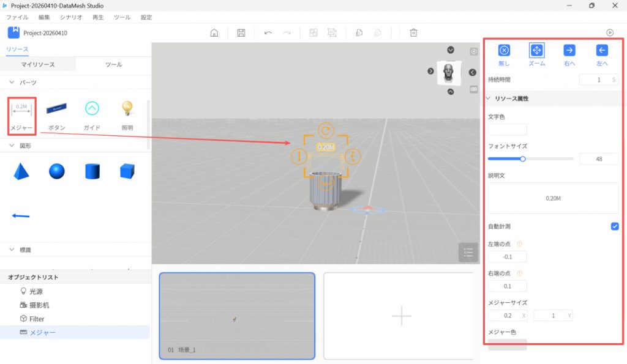The image size is (627, 364).
Task: Click the undo arrow in the toolbar
Action: [x=268, y=33]
